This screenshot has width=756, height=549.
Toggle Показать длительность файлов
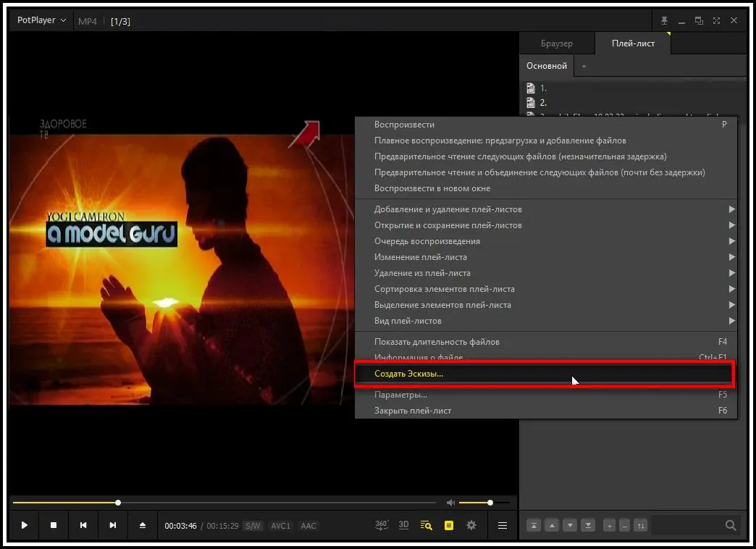[546, 342]
